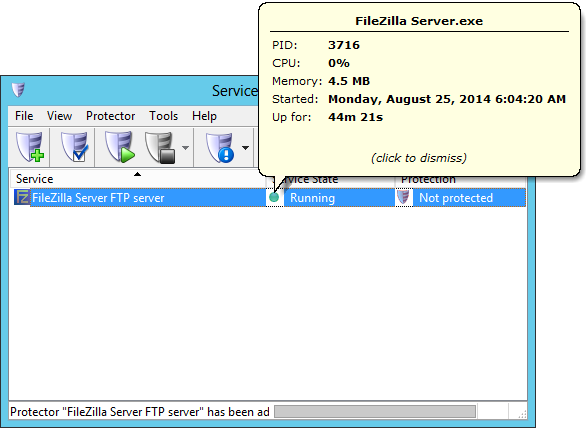Image resolution: width=587 pixels, height=428 pixels.
Task: Open the Protector menu
Action: [x=110, y=116]
